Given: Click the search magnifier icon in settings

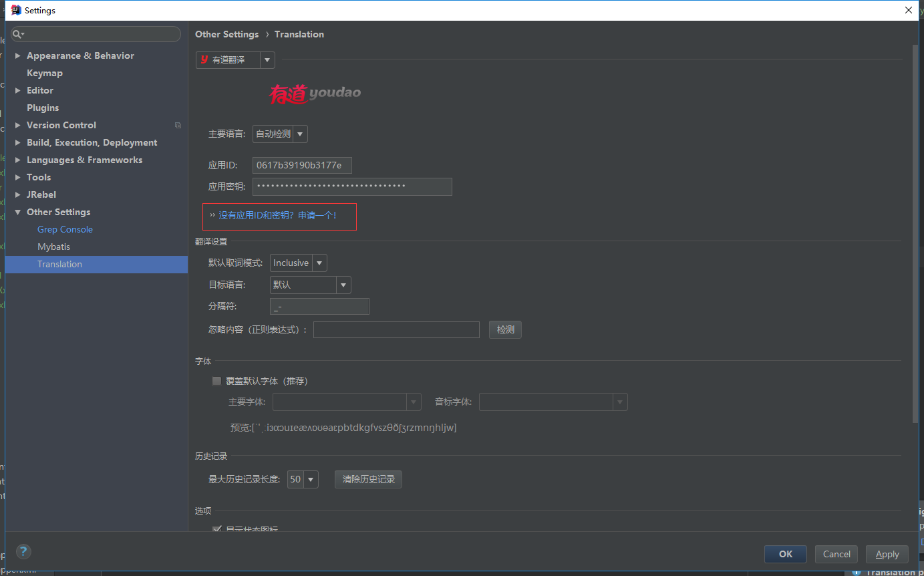Looking at the screenshot, I should (18, 34).
